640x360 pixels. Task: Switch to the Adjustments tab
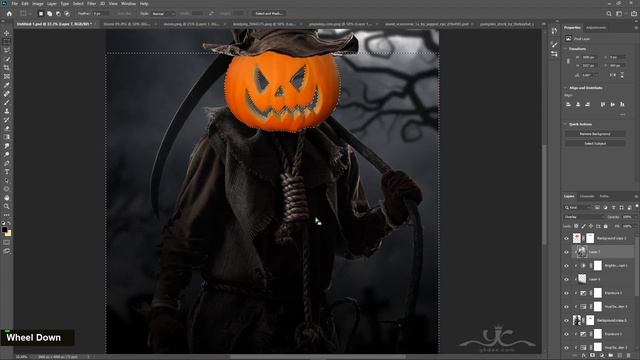(x=596, y=28)
